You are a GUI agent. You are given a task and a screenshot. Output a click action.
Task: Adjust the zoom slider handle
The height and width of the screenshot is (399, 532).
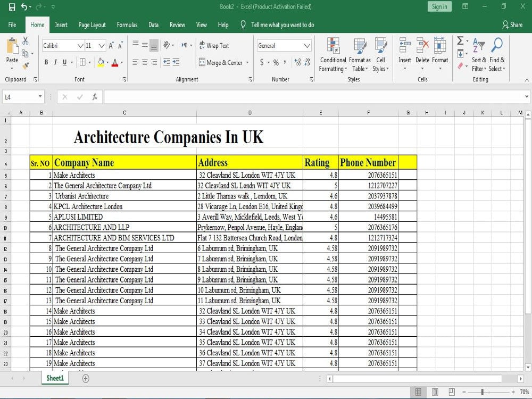click(x=482, y=392)
